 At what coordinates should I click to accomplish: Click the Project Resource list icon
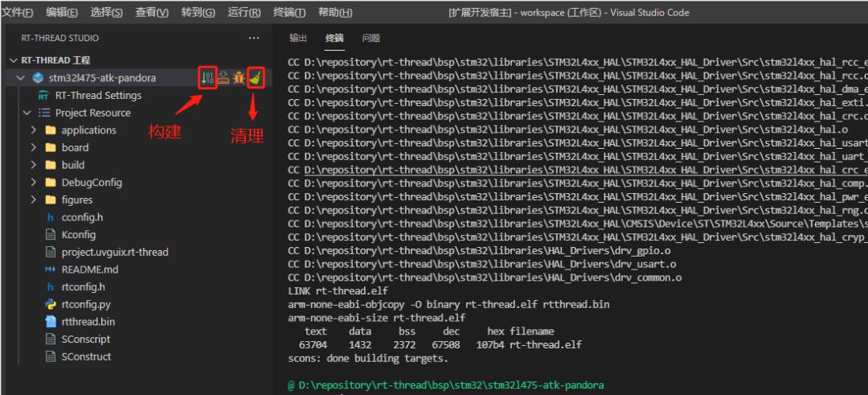tap(44, 113)
